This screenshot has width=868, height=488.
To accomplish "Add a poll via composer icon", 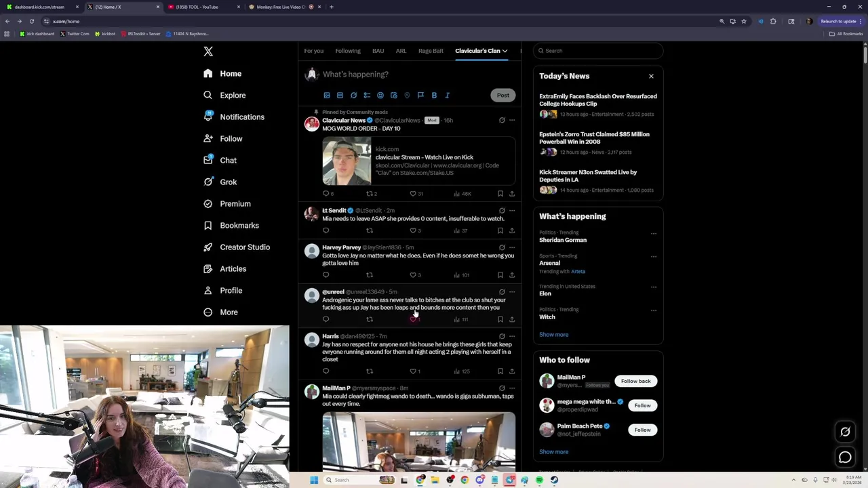I will click(367, 96).
